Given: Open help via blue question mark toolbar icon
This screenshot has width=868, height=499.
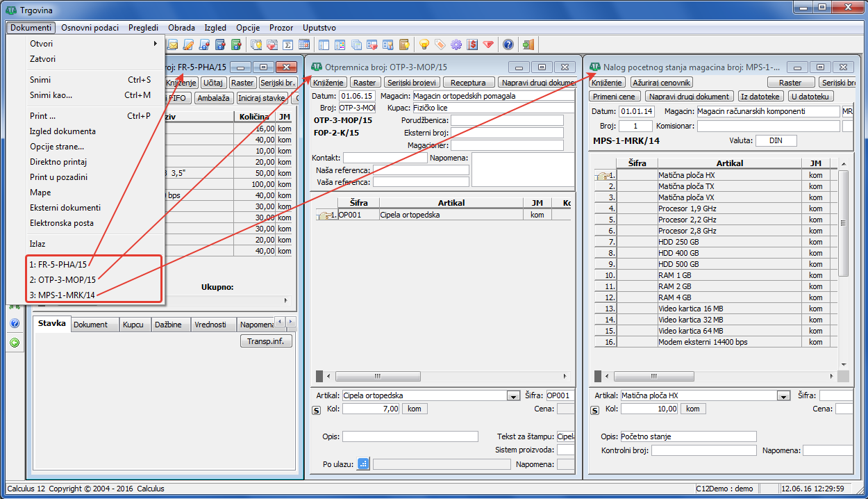Looking at the screenshot, I should coord(508,44).
